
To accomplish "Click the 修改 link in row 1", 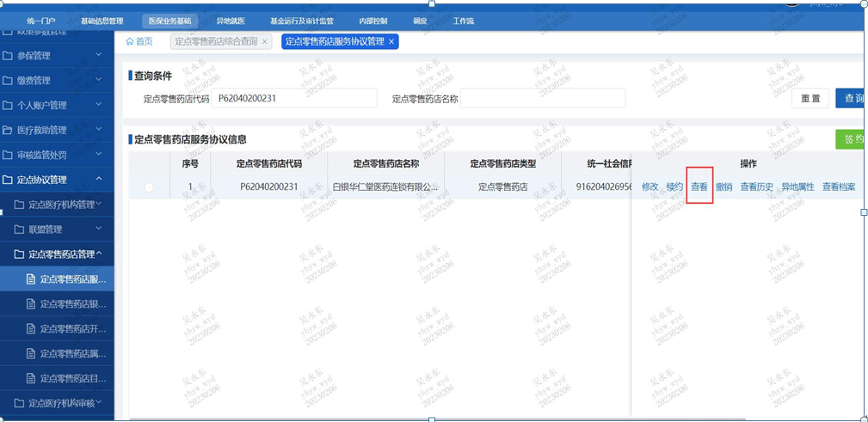I will [649, 187].
